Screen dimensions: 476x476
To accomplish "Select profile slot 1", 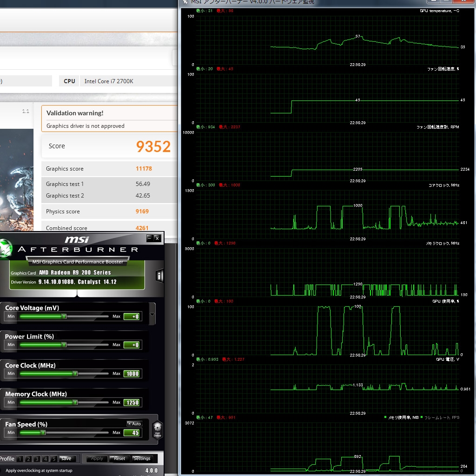I will tap(20, 459).
